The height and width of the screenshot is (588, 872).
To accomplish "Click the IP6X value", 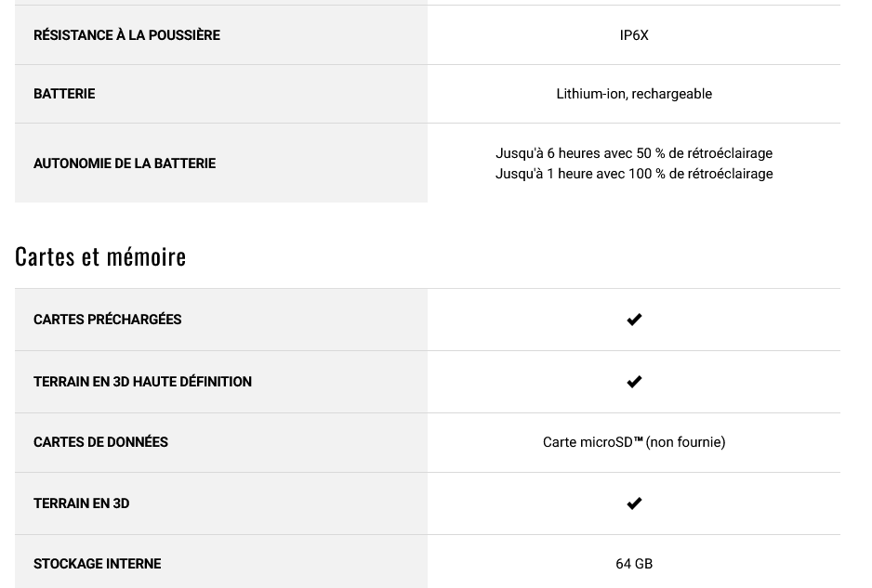I will click(634, 35).
